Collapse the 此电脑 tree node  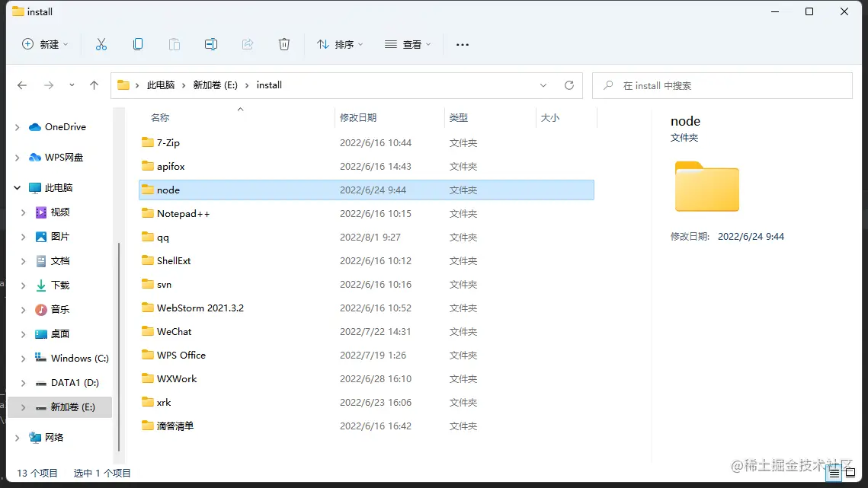18,188
